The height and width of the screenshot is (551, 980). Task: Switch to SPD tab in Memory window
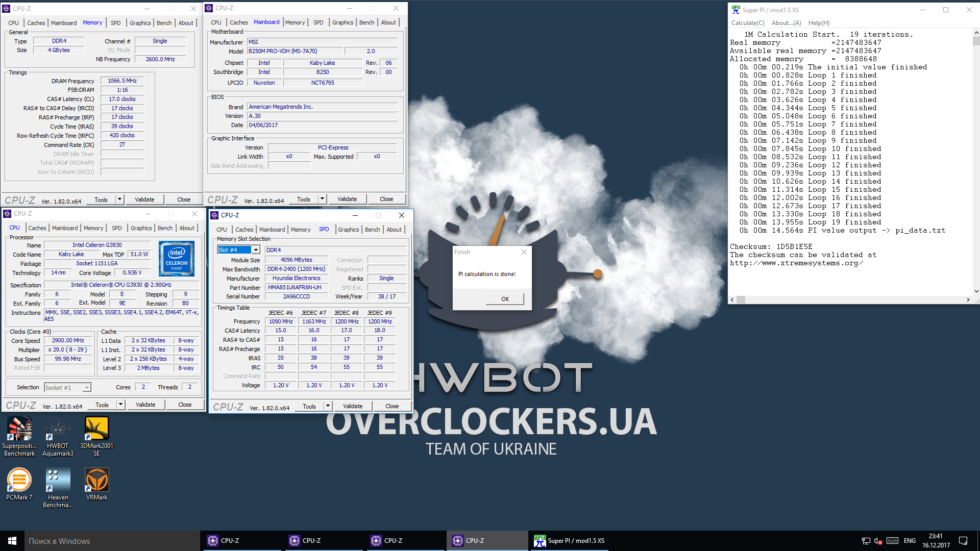[x=116, y=23]
